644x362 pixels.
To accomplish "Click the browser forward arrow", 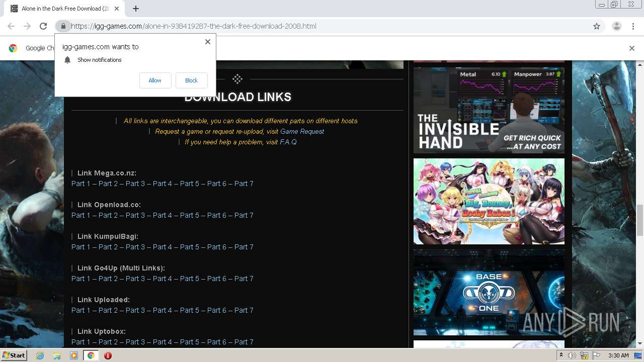I will click(x=27, y=26).
